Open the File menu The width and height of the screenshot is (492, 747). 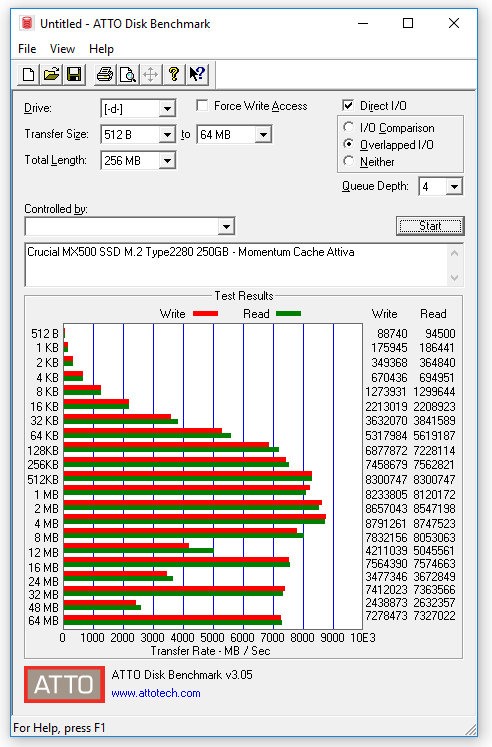(27, 49)
